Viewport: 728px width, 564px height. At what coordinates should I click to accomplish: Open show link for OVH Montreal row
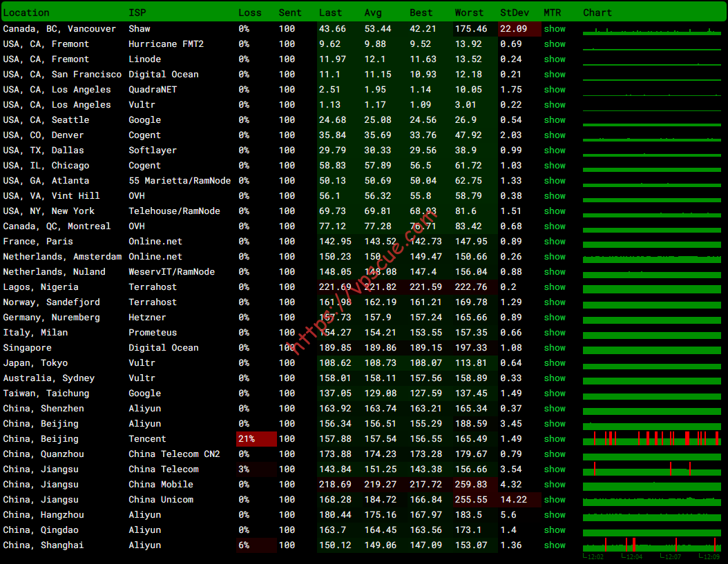pos(555,226)
